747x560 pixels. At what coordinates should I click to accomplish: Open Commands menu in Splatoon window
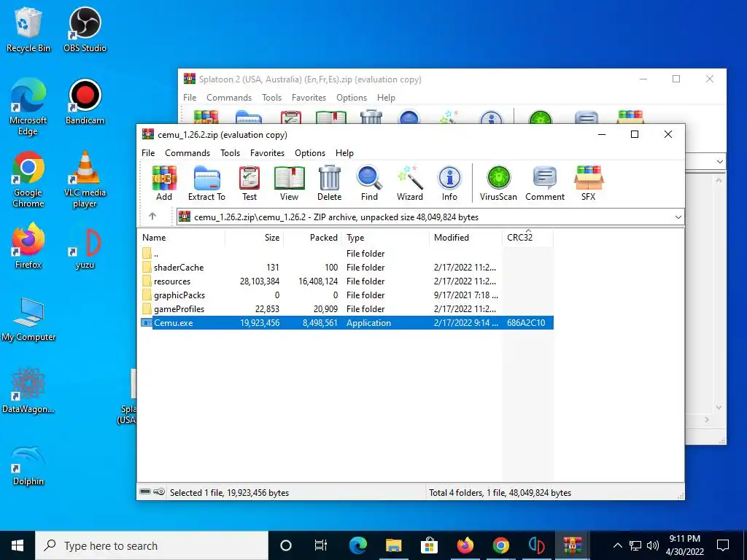click(228, 97)
